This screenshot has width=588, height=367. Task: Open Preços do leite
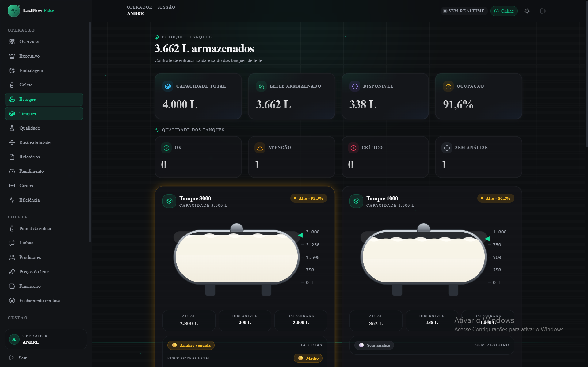click(x=44, y=272)
